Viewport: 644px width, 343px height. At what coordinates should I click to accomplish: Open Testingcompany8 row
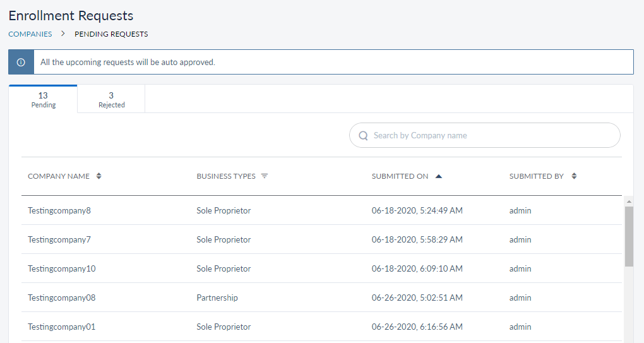click(x=59, y=210)
